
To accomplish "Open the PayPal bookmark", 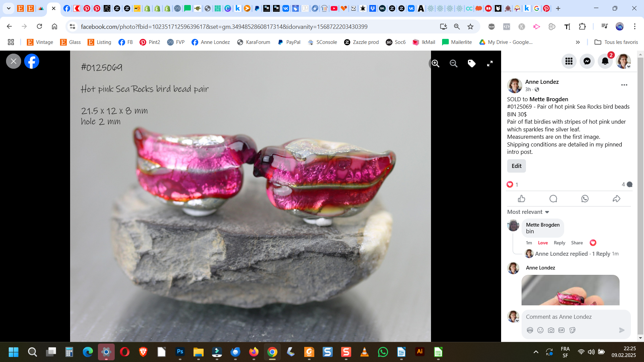I will (289, 42).
